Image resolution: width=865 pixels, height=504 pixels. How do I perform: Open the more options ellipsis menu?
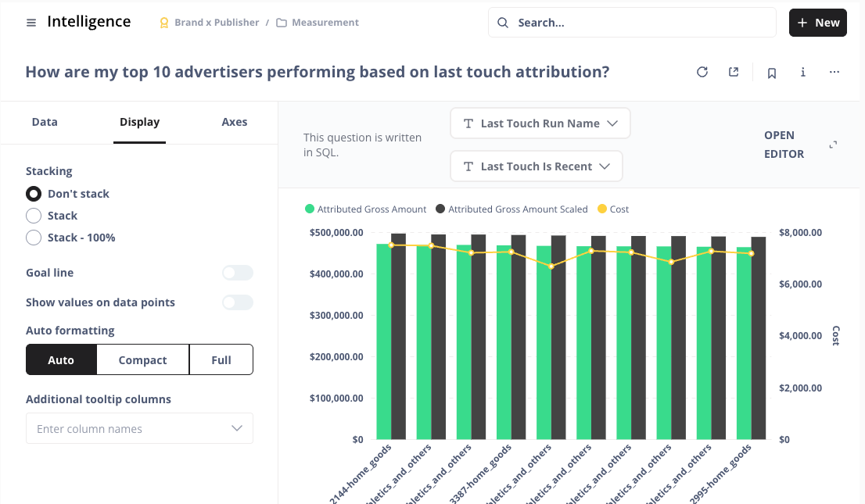coord(834,73)
